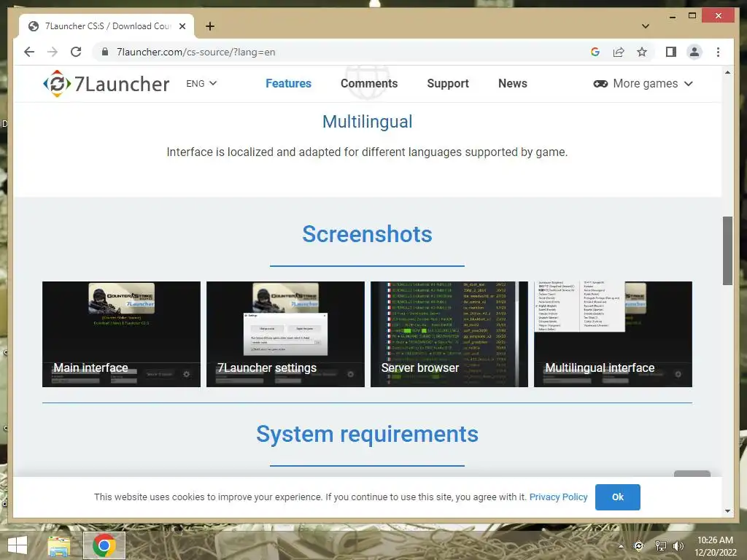
Task: Open the taskbar clock showing 10:26 AM
Action: [x=715, y=545]
